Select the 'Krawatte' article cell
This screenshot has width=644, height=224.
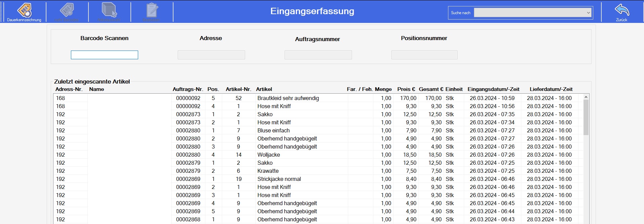(268, 171)
